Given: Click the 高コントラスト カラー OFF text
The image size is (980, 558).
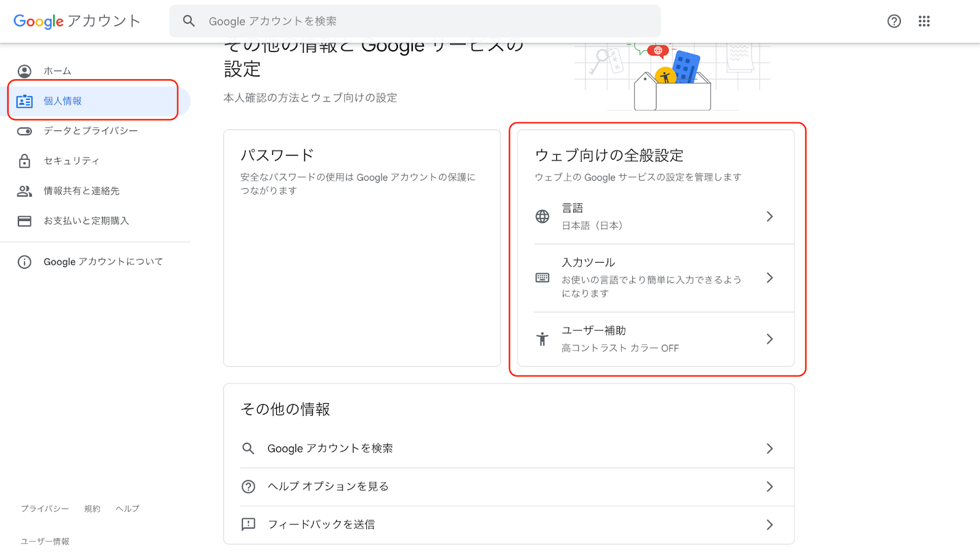Looking at the screenshot, I should pyautogui.click(x=620, y=348).
